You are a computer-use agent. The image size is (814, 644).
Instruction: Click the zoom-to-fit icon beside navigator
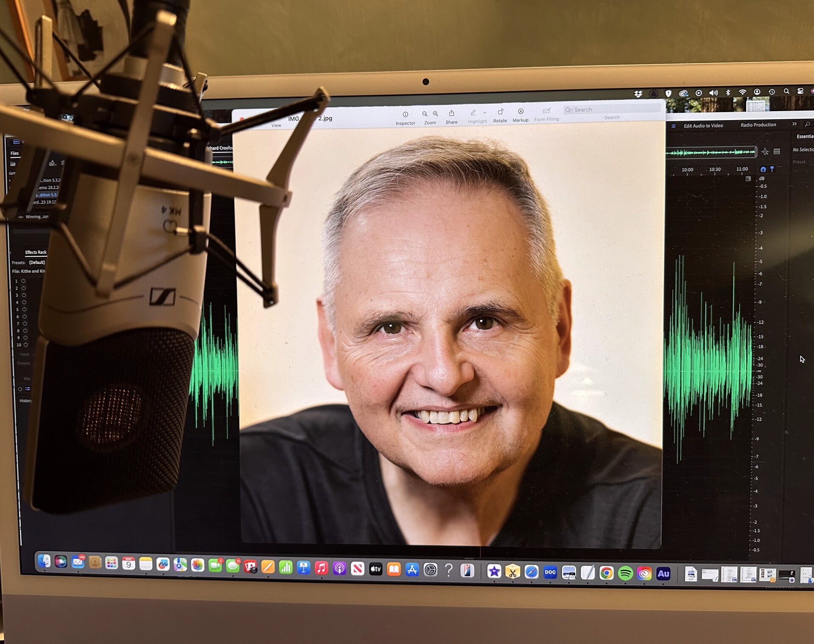765,151
